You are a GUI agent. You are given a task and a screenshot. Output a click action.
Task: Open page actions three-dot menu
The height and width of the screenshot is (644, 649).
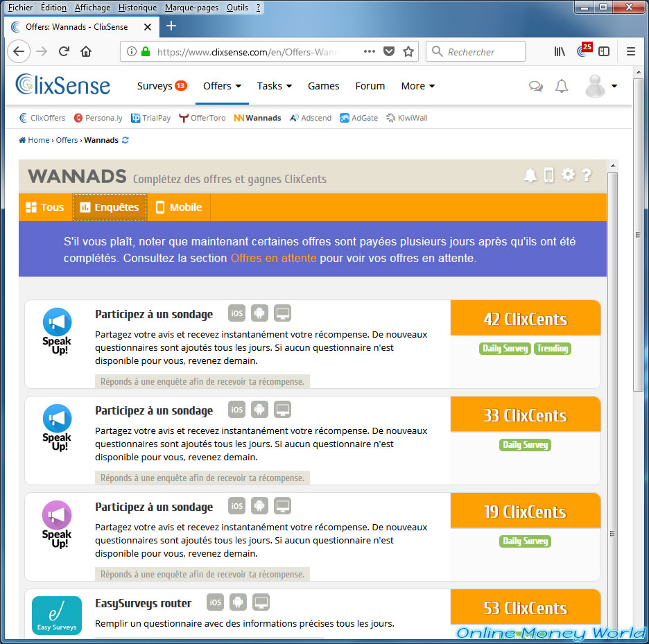click(369, 51)
